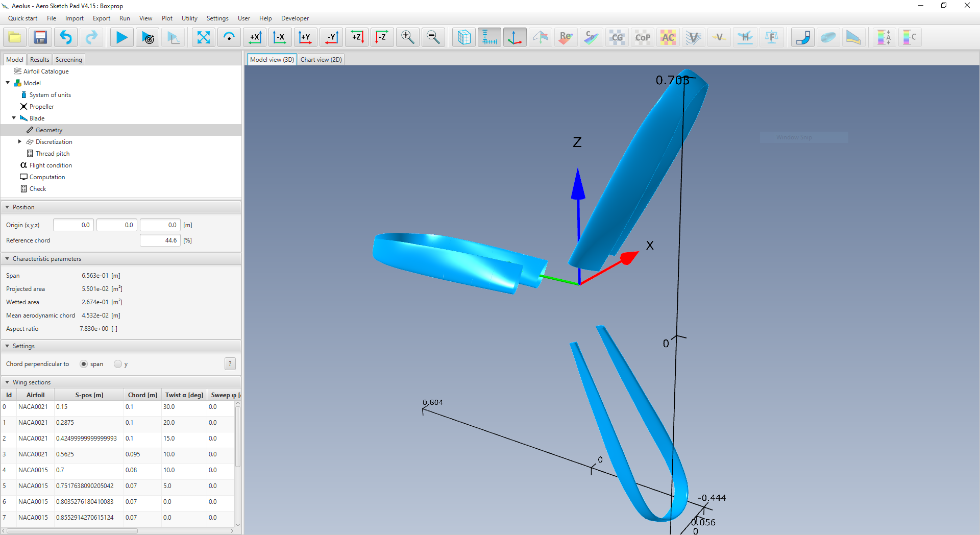This screenshot has width=980, height=535.
Task: Run the simulation with the play button
Action: (x=121, y=37)
